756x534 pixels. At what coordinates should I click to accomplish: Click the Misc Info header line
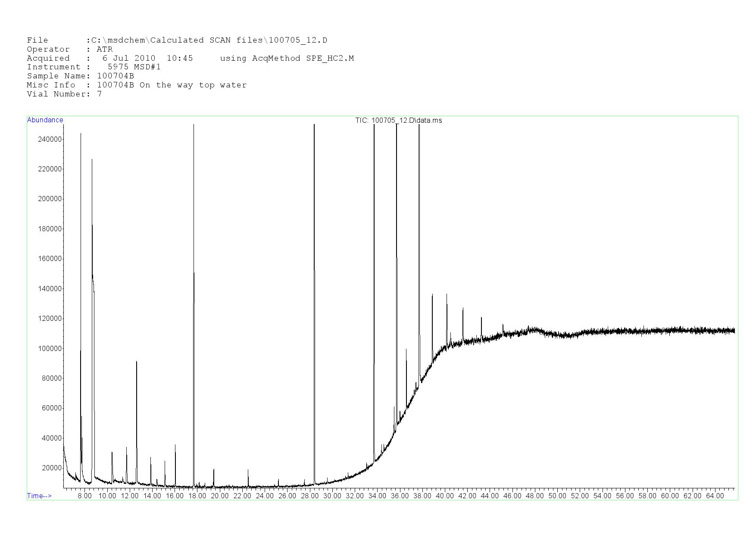[137, 85]
